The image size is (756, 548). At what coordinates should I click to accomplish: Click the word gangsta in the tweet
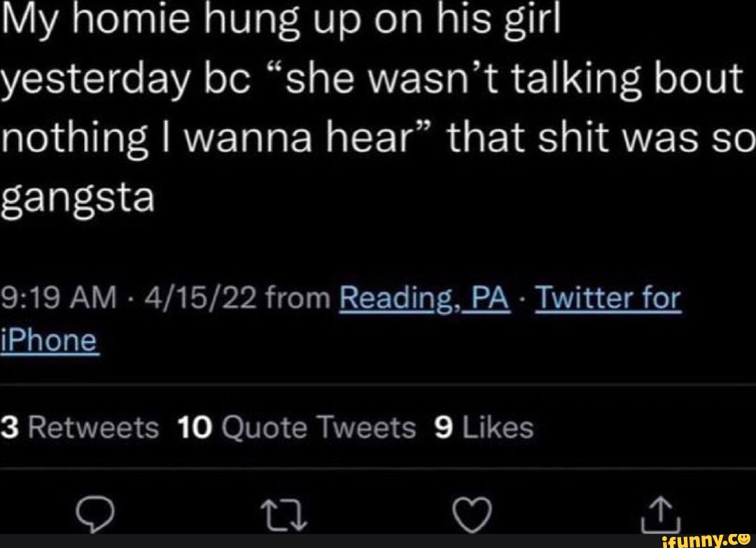[77, 196]
